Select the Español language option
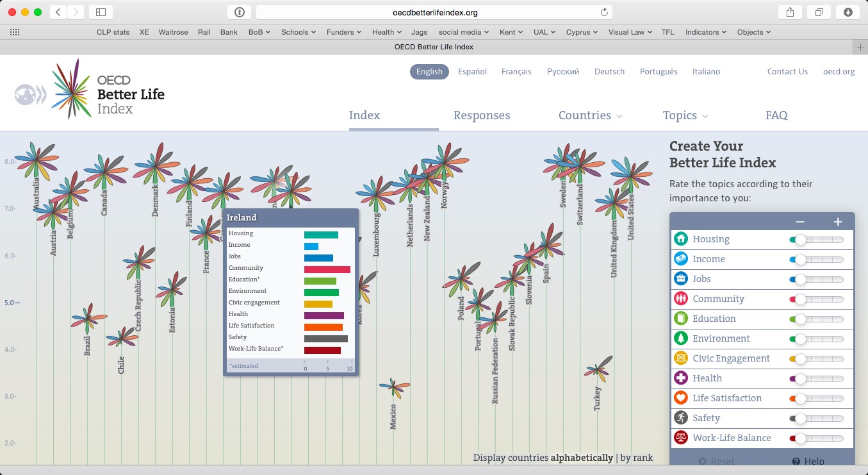Image resolution: width=868 pixels, height=475 pixels. 472,72
